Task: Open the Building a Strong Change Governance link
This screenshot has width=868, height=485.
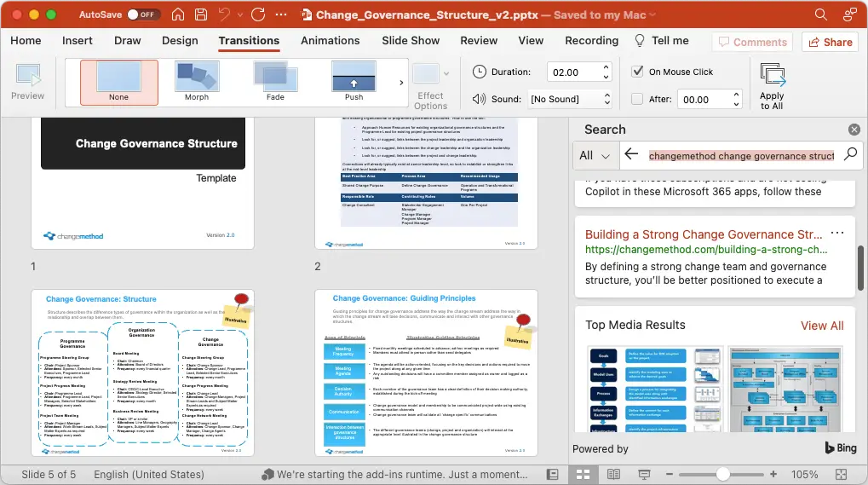Action: pos(704,234)
